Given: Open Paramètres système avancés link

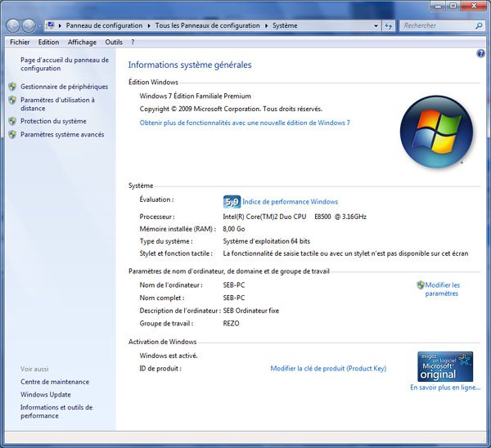Looking at the screenshot, I should pos(62,135).
